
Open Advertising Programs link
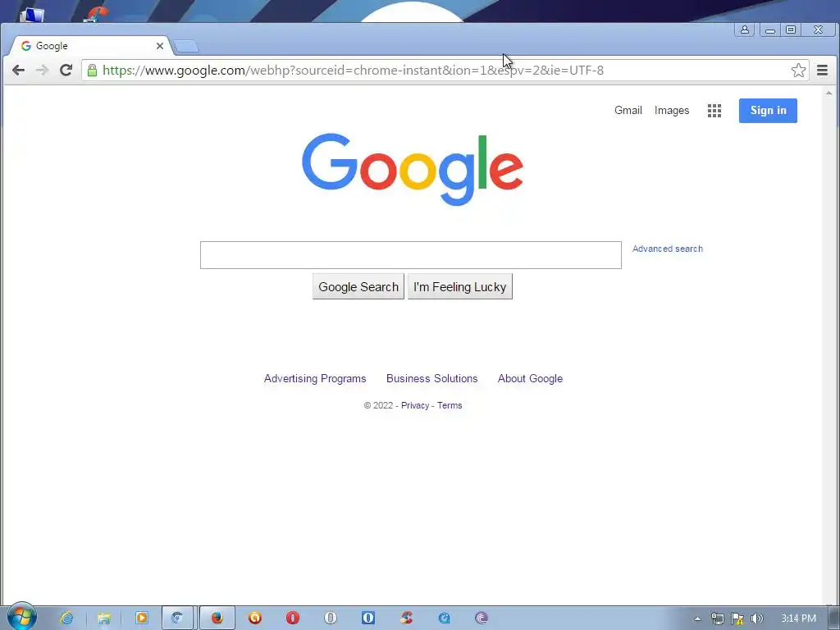tap(315, 379)
